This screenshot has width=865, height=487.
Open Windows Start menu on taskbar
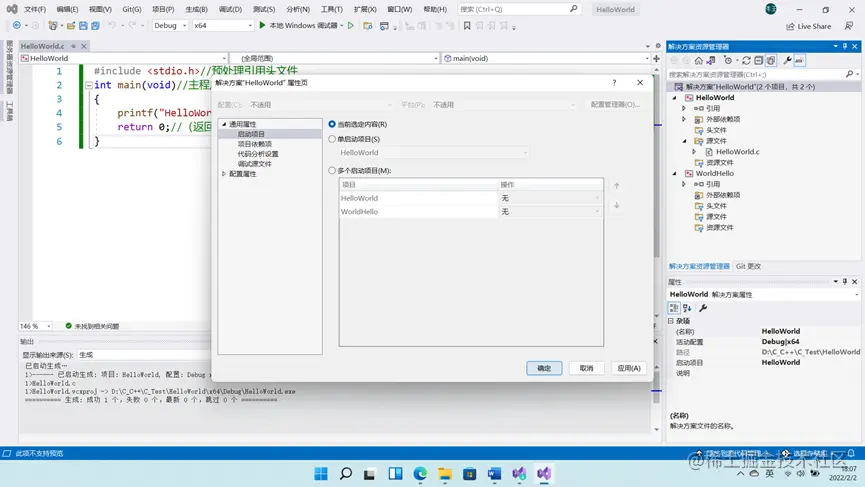point(321,473)
